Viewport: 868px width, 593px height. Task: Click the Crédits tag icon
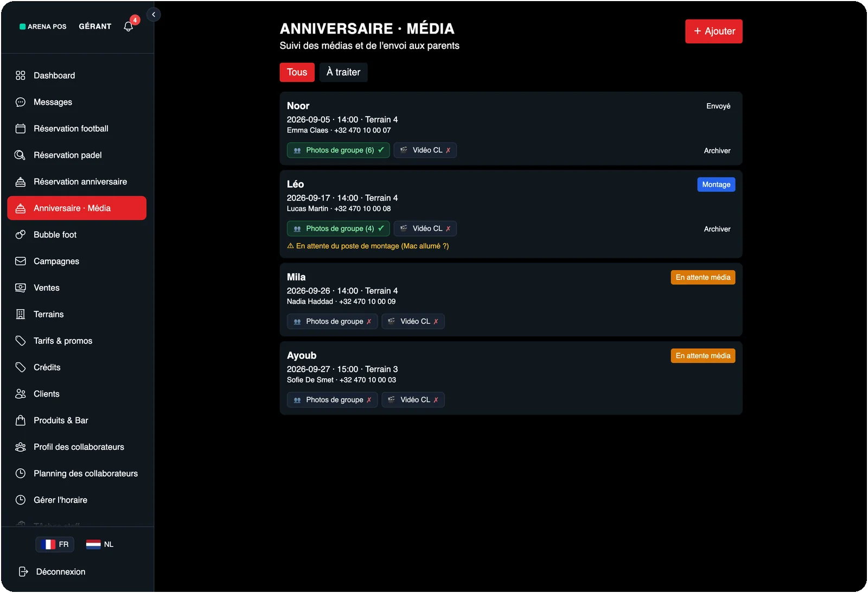(x=21, y=368)
